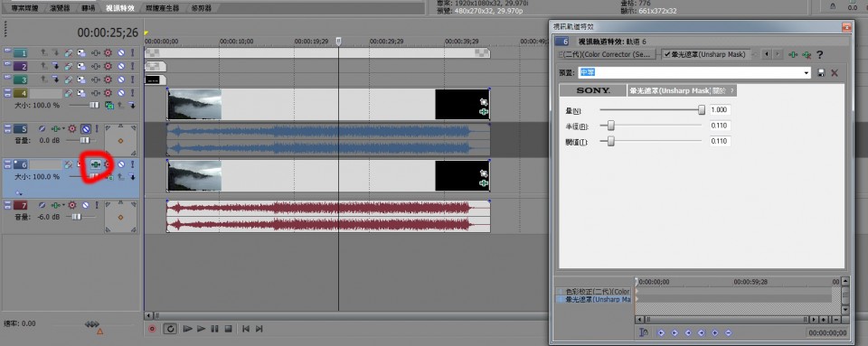Open the 專案媒體 tab

24,8
